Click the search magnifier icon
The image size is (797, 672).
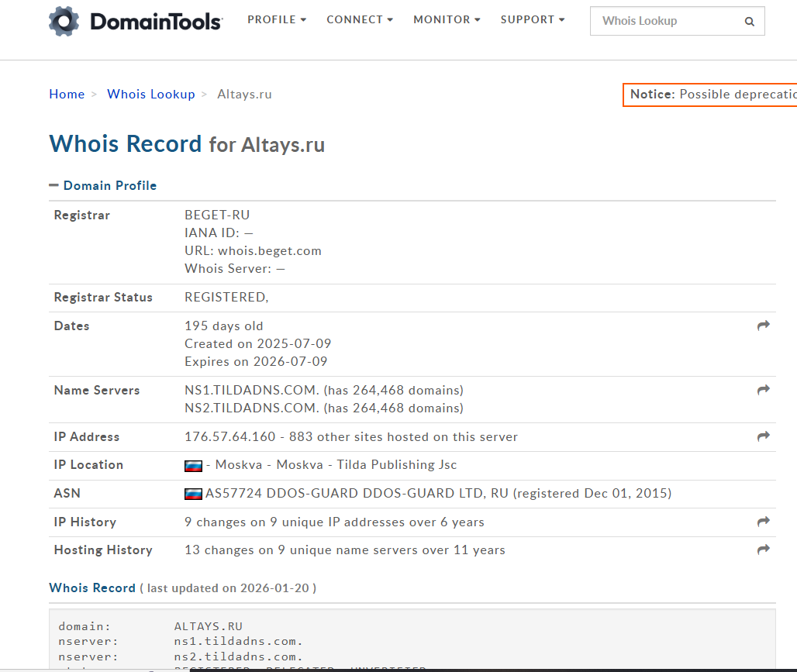click(x=750, y=22)
